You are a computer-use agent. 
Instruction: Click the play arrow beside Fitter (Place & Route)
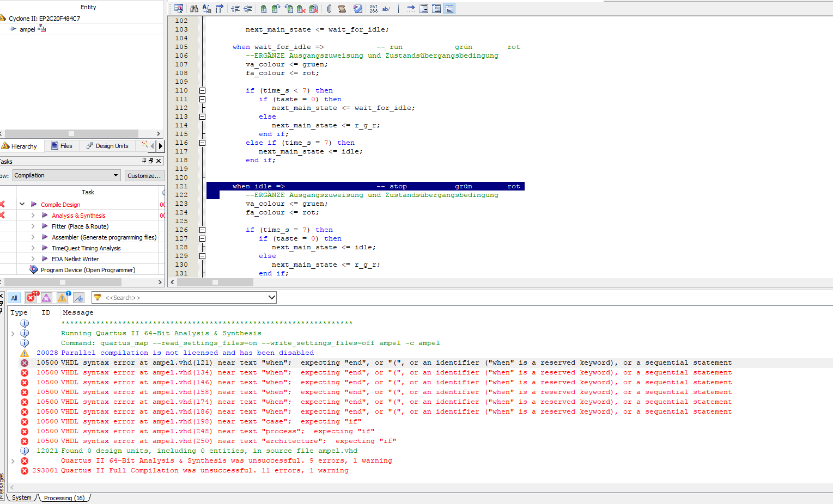click(45, 226)
